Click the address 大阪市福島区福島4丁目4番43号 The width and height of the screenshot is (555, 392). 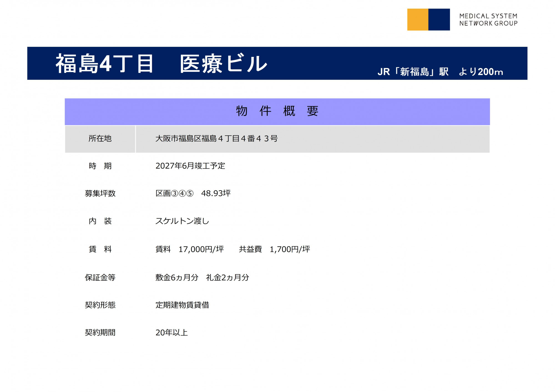(x=216, y=139)
